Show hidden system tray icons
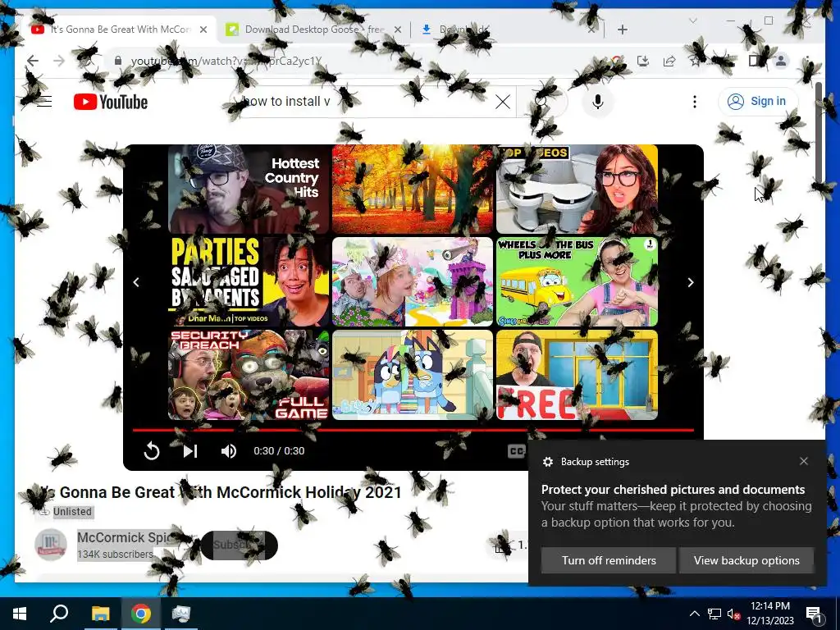This screenshot has width=840, height=630. click(x=694, y=614)
